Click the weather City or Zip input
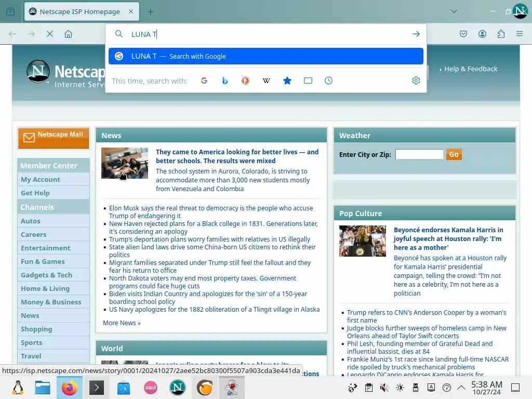Screen dimensions: 532x399 pyautogui.click(x=419, y=154)
